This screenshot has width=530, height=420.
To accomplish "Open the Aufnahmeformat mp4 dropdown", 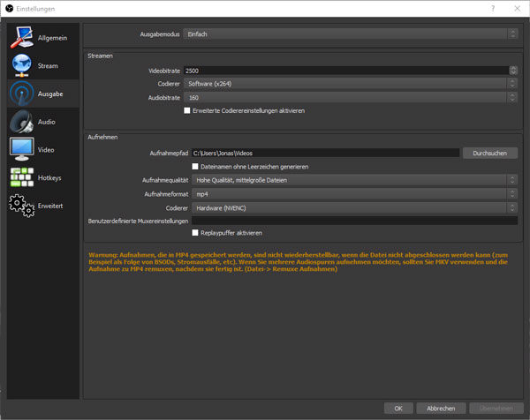I will tap(354, 193).
